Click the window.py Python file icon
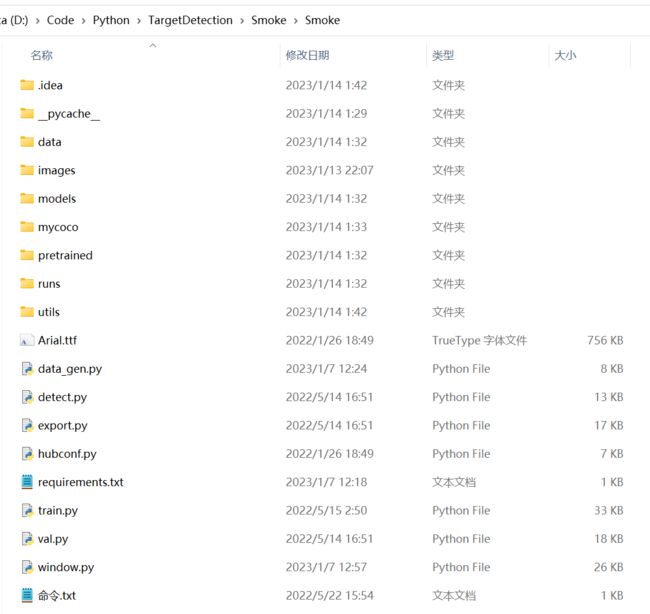 click(27, 567)
